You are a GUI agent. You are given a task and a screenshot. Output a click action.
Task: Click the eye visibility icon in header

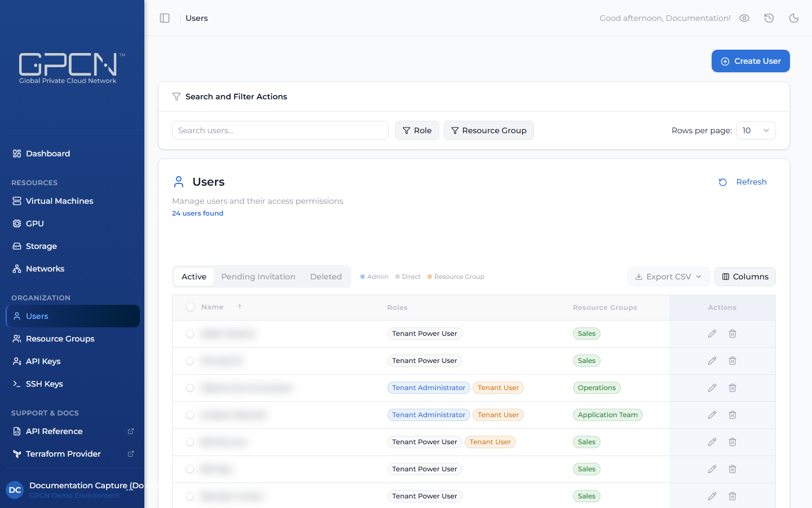click(x=744, y=18)
